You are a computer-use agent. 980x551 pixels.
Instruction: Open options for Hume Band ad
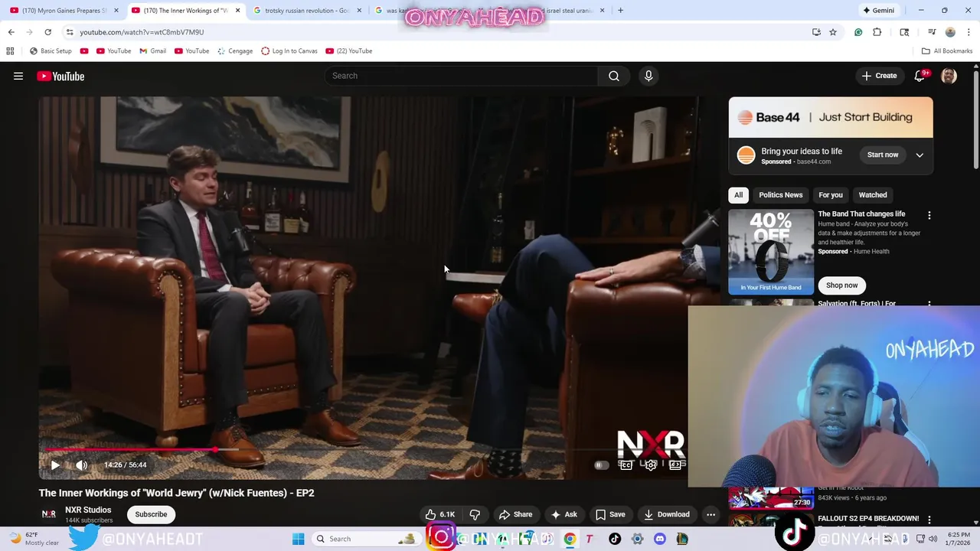tap(929, 216)
